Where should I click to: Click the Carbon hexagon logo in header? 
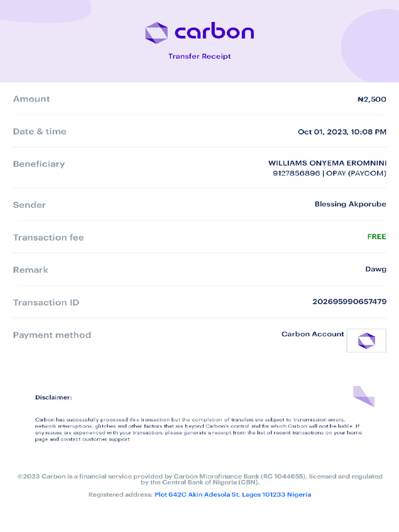click(x=156, y=33)
